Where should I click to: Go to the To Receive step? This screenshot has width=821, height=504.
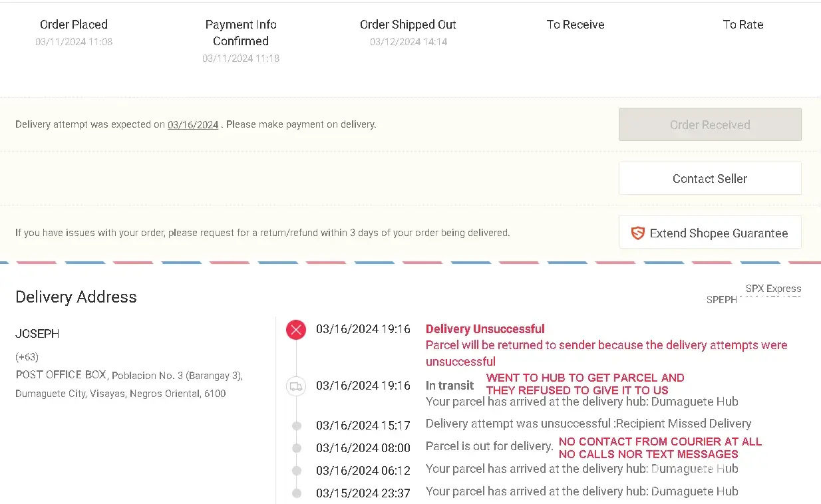[x=575, y=25]
